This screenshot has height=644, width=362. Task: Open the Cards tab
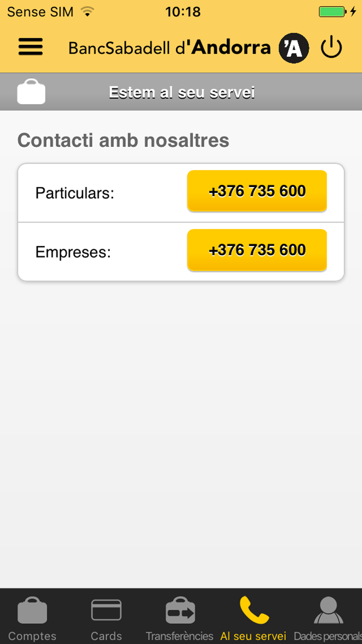click(x=106, y=618)
